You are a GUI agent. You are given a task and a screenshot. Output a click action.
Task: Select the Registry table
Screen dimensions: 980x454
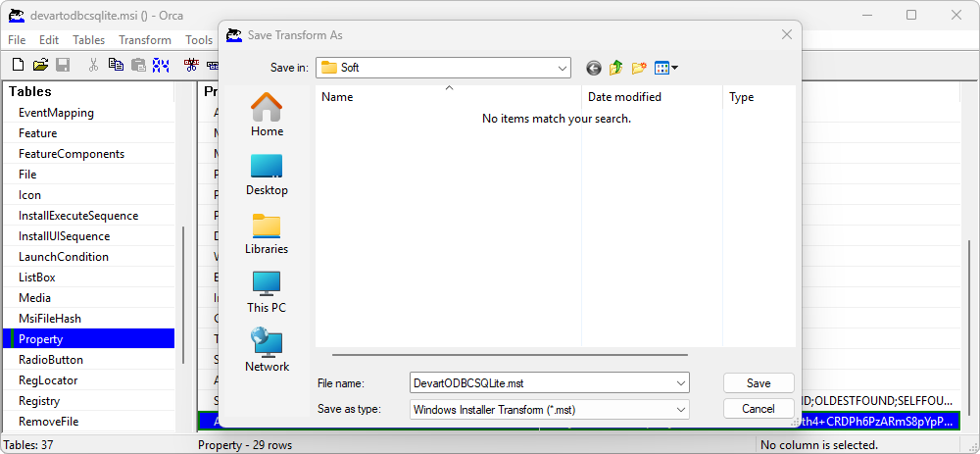[x=89, y=401]
